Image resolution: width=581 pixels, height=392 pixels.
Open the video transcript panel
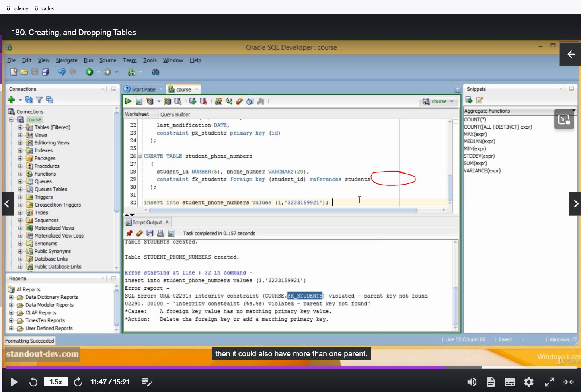tap(491, 382)
